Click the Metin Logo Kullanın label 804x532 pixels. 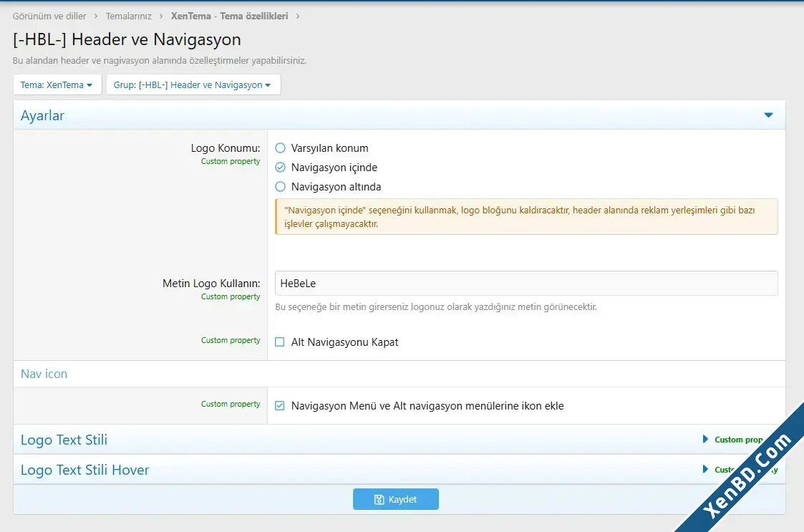coord(211,284)
